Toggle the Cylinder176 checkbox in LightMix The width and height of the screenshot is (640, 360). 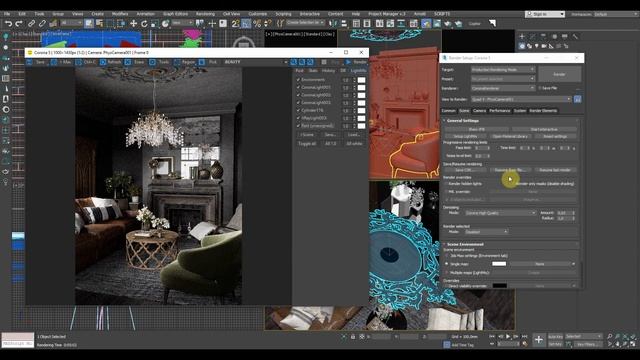click(x=298, y=110)
